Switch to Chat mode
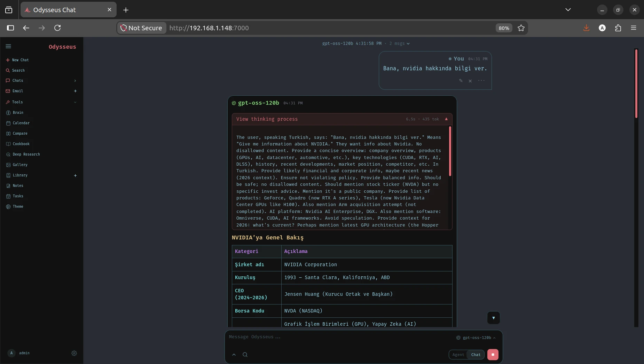Image resolution: width=644 pixels, height=364 pixels. coord(476,355)
